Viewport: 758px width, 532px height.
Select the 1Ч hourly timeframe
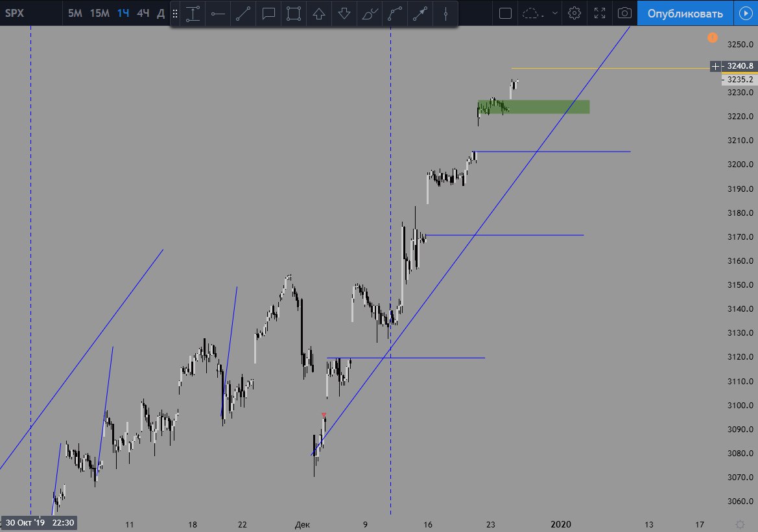click(123, 13)
